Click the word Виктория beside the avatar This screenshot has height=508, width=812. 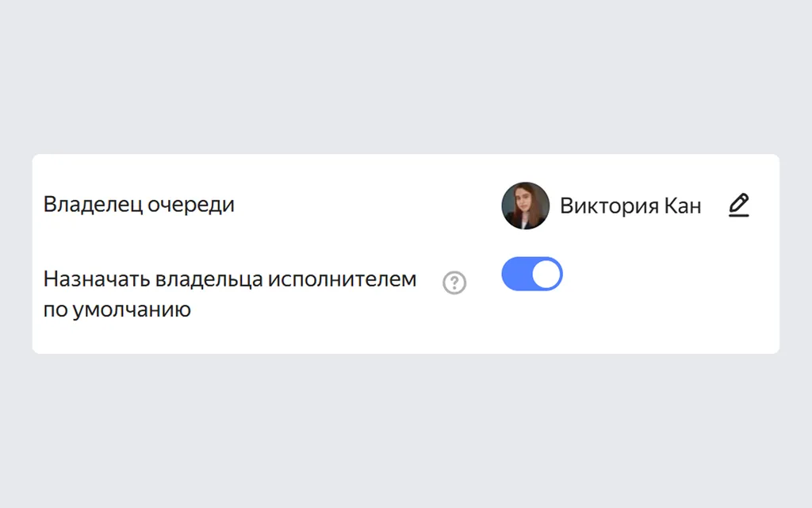tap(610, 206)
